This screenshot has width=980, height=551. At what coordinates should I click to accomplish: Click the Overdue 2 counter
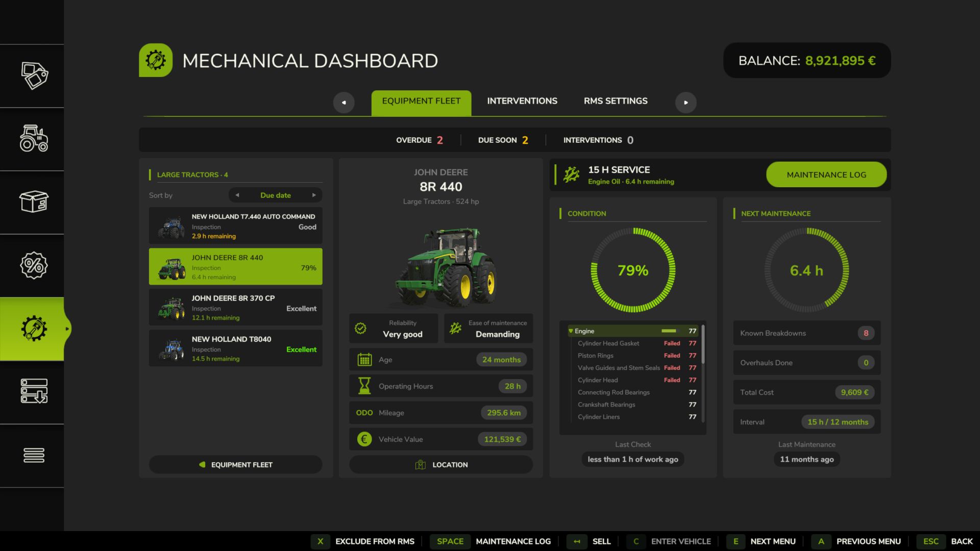(x=420, y=140)
